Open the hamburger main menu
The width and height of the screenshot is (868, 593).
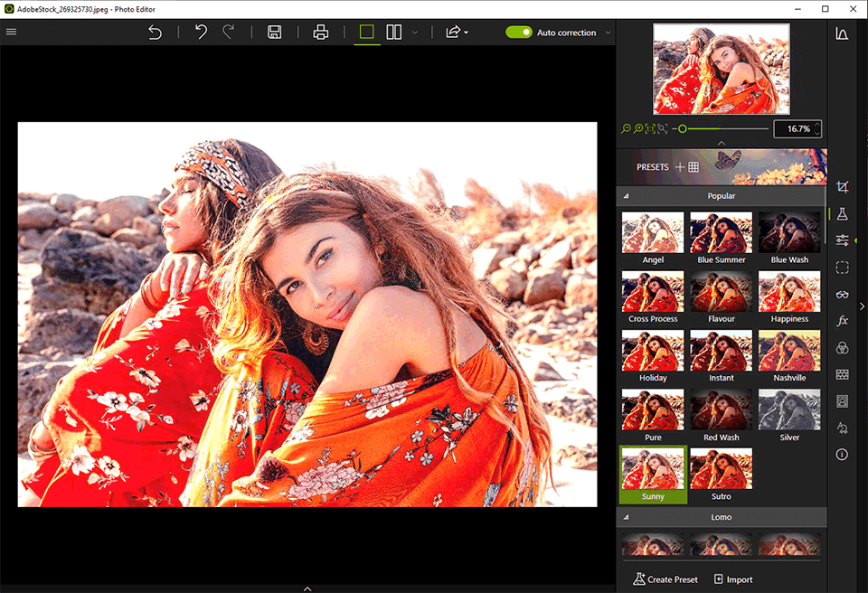(x=12, y=32)
